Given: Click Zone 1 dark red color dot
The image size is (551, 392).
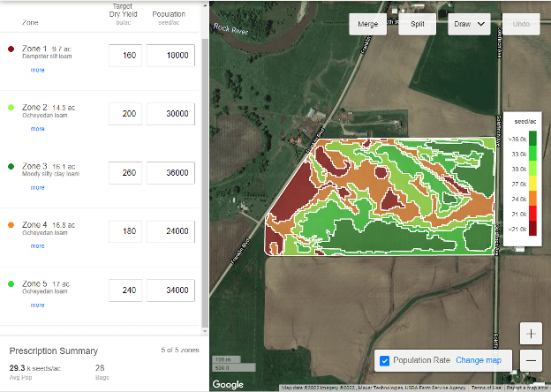Looking at the screenshot, I should coord(11,49).
